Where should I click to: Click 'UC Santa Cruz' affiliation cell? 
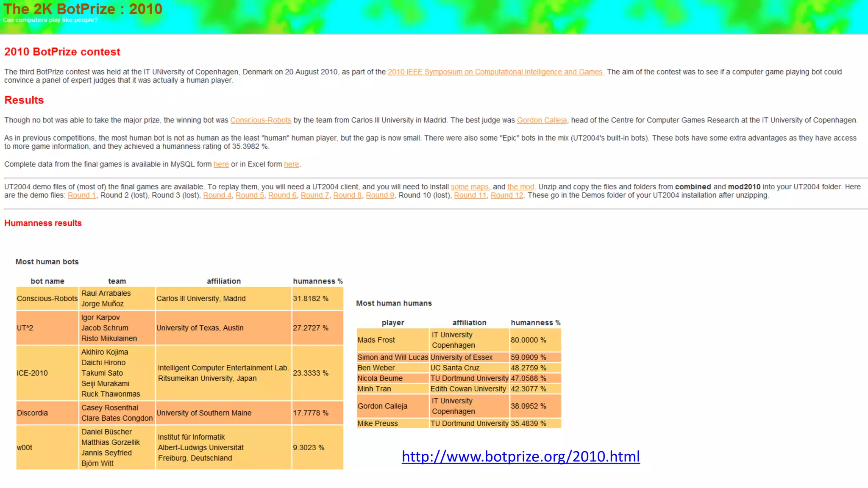(x=469, y=368)
